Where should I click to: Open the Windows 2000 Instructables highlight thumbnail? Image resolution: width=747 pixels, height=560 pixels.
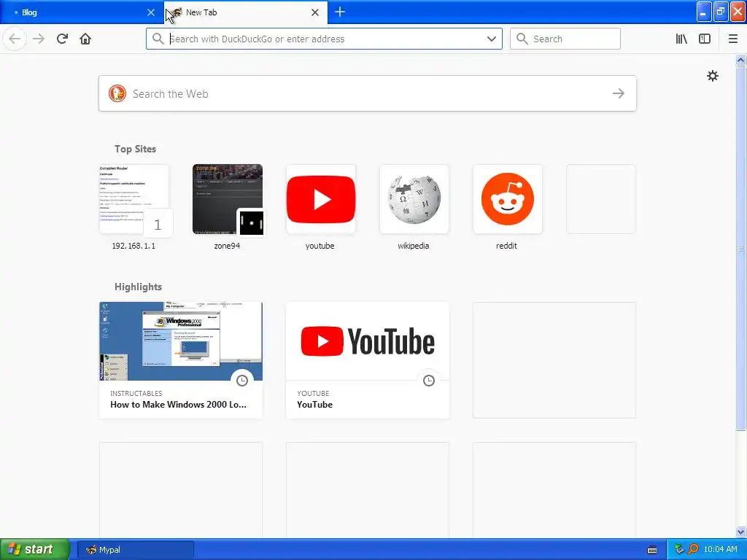181,341
